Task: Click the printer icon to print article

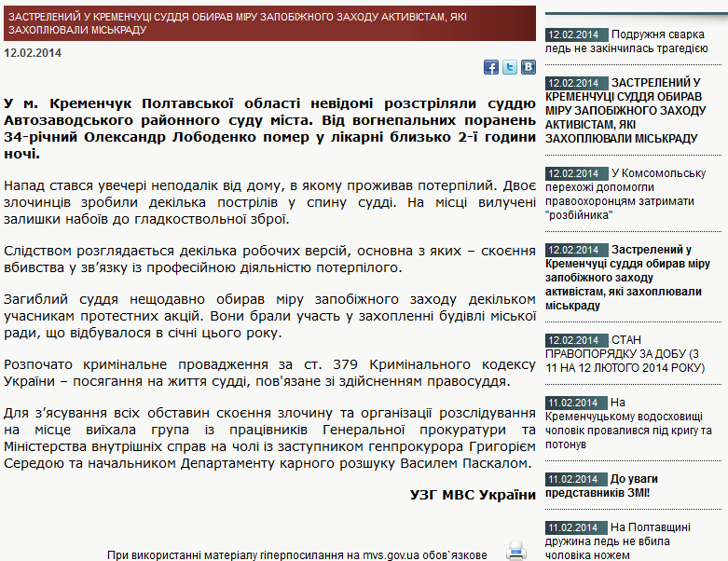Action: click(x=516, y=550)
